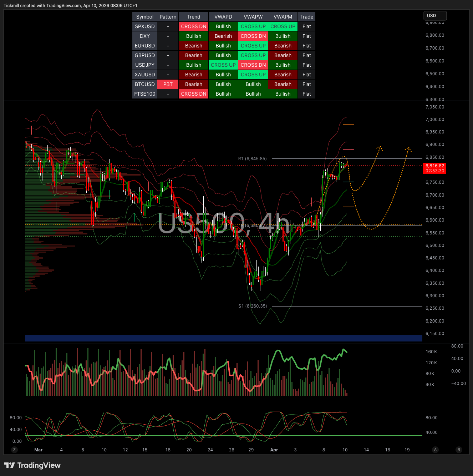Click the VWAPM column header
The height and width of the screenshot is (476, 473).
point(283,17)
